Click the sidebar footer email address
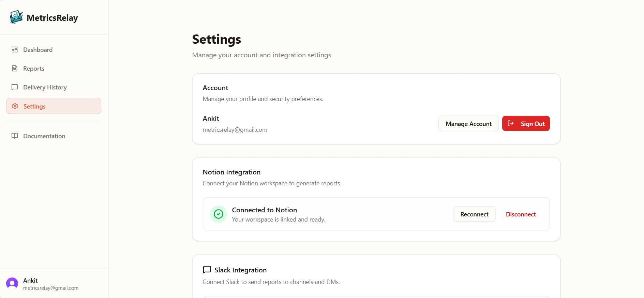Image resolution: width=644 pixels, height=298 pixels. pos(51,288)
